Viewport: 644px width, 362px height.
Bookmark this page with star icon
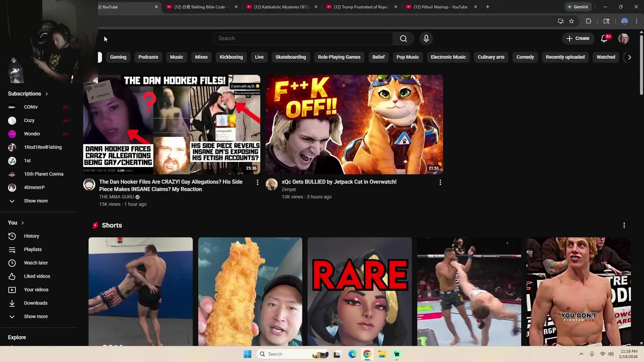pyautogui.click(x=572, y=21)
